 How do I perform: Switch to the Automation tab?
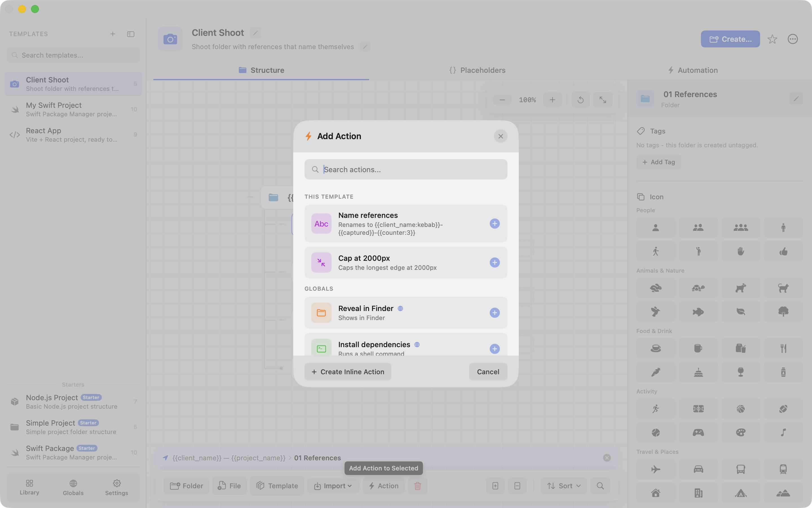click(x=692, y=70)
